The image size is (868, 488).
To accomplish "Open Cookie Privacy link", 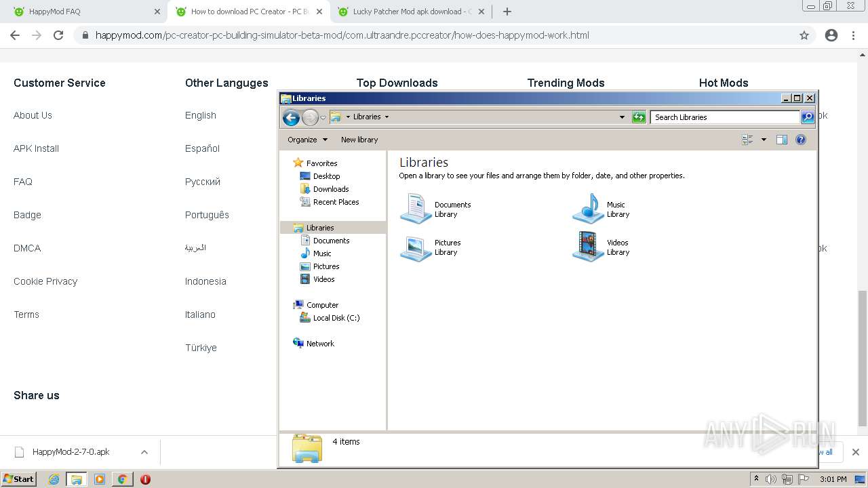I will pos(45,281).
